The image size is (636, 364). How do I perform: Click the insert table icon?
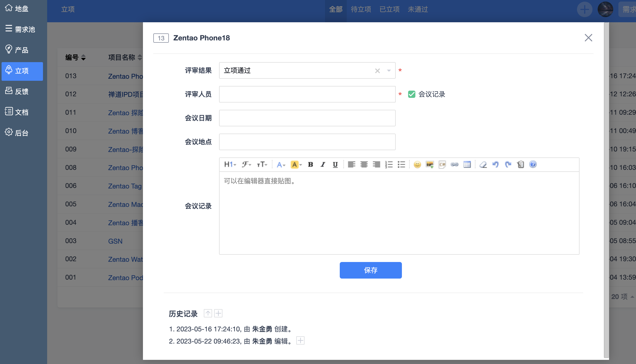coord(467,164)
